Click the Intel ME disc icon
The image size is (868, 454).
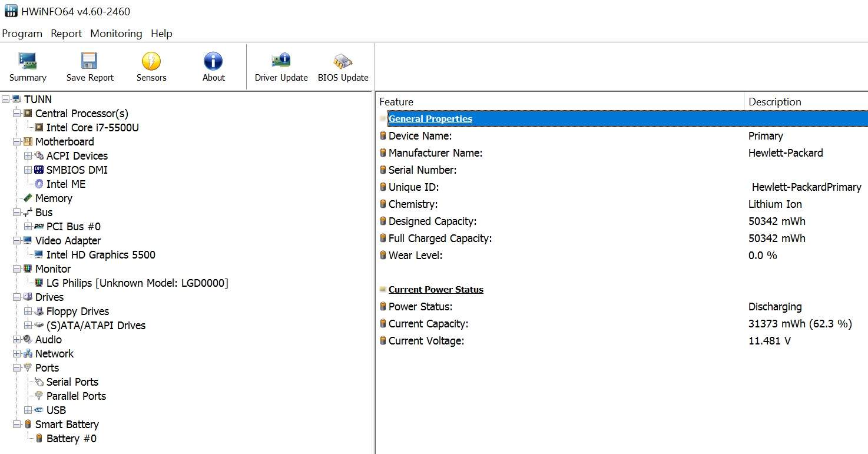pos(39,184)
